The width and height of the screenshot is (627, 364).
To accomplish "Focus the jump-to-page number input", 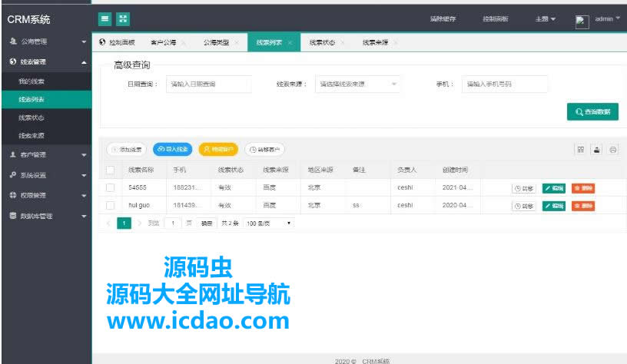I will click(x=173, y=223).
